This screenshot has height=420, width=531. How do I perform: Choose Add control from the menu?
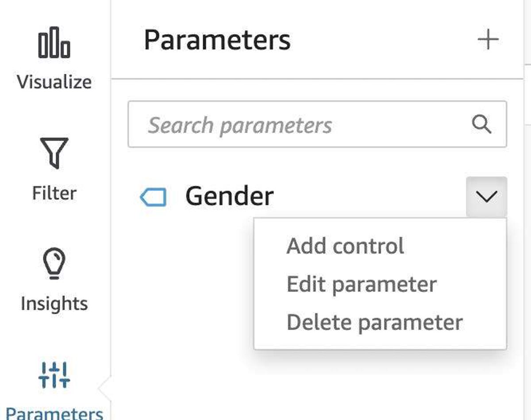[345, 246]
